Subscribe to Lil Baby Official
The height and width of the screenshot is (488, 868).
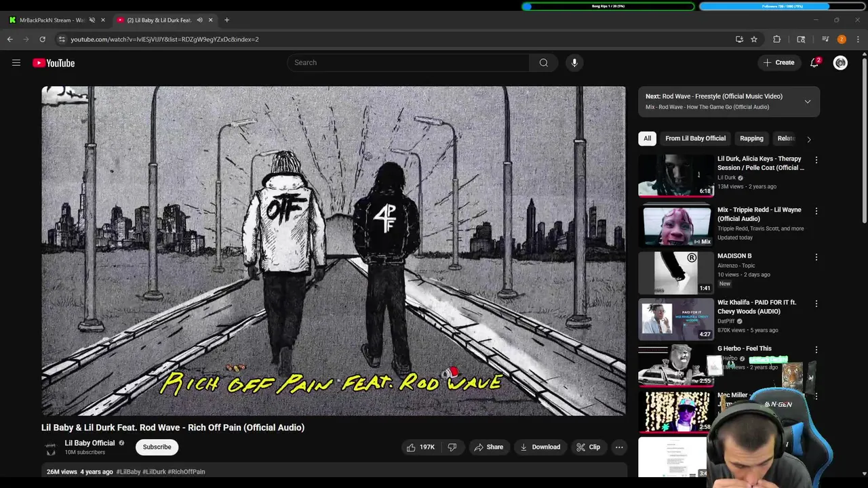(157, 447)
